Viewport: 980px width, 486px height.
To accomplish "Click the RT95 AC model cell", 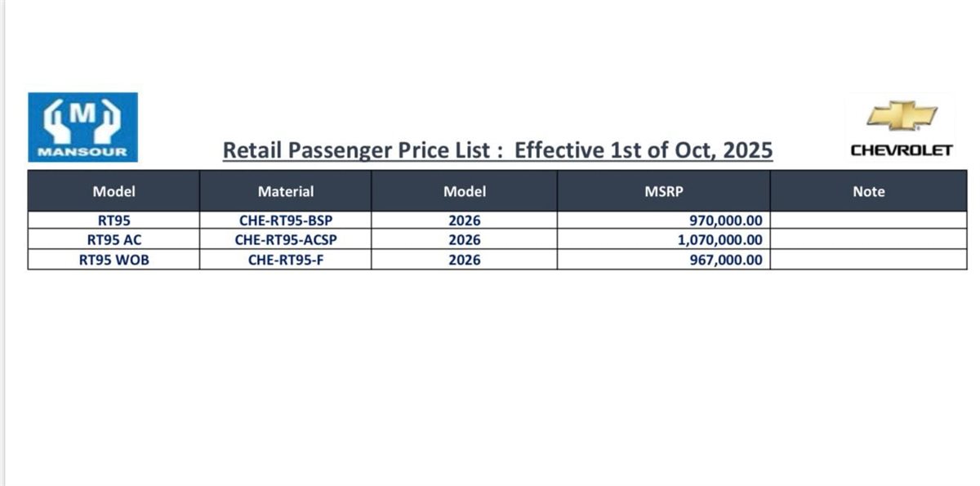I will pyautogui.click(x=114, y=240).
